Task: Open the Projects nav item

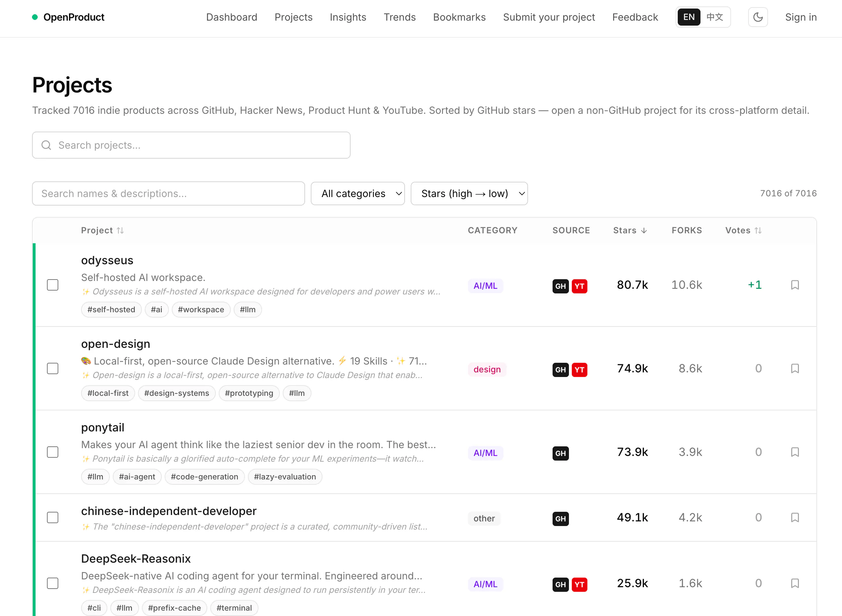Action: click(293, 17)
